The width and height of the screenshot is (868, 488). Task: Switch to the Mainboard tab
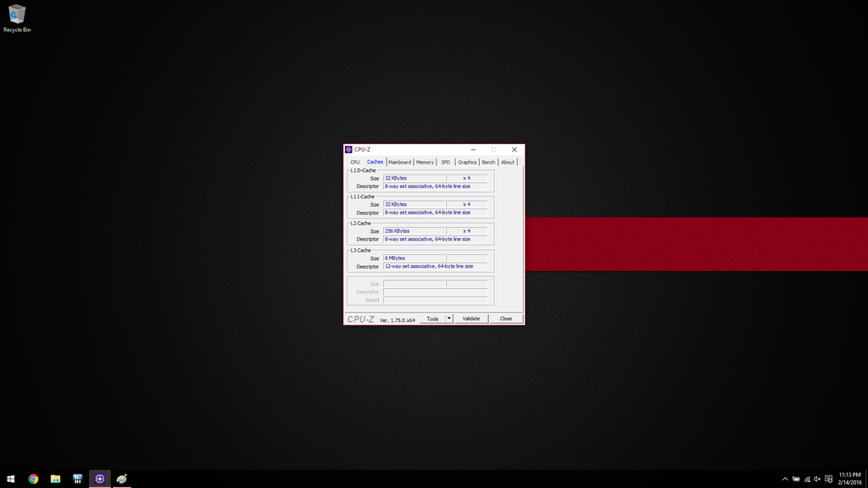pyautogui.click(x=400, y=162)
